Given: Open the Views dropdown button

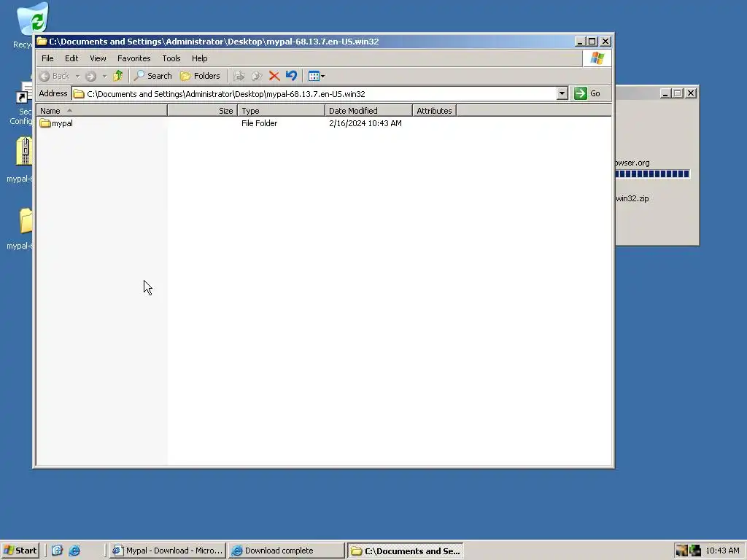Looking at the screenshot, I should click(317, 76).
